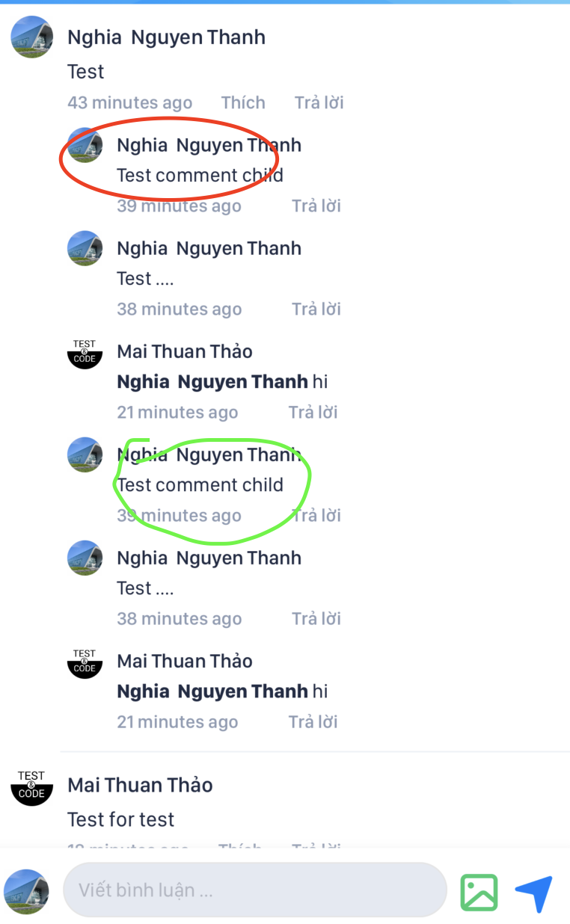570x924 pixels.
Task: Like the top 'Test' comment via Thích
Action: pos(243,102)
